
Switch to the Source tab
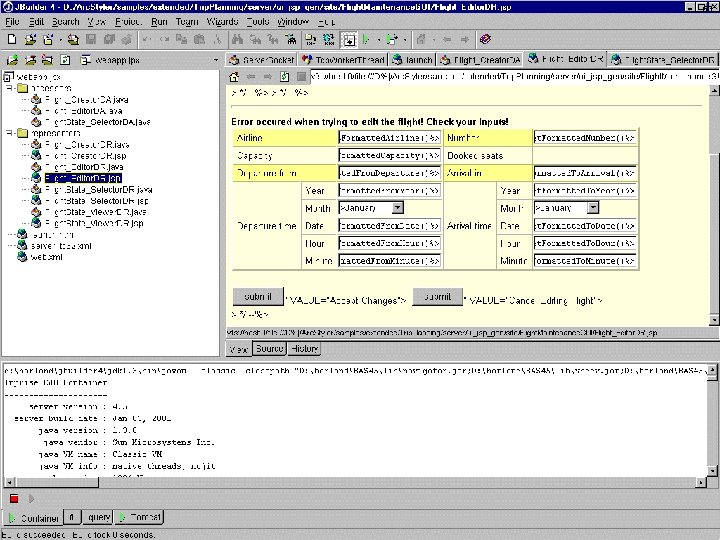pos(268,349)
